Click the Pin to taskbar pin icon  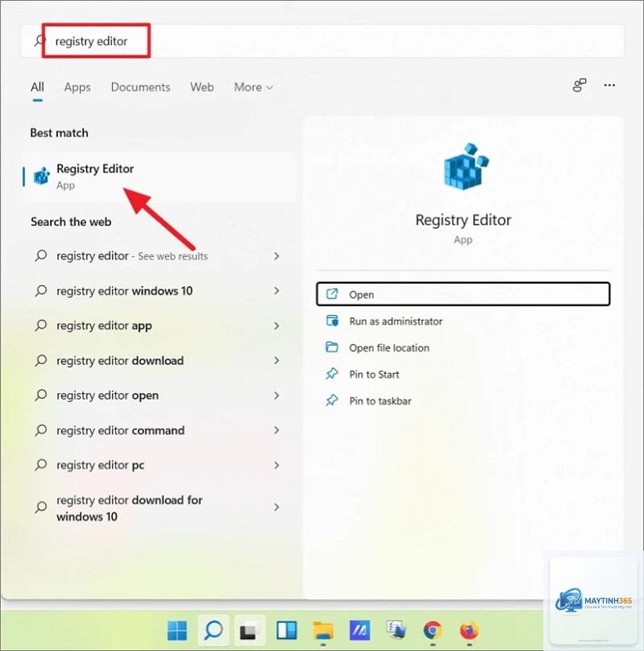click(332, 400)
